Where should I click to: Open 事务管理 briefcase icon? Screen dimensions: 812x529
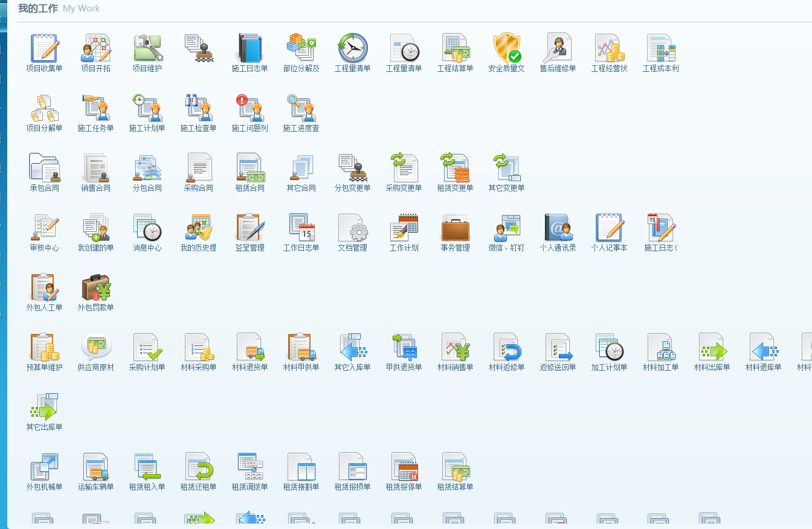(455, 228)
